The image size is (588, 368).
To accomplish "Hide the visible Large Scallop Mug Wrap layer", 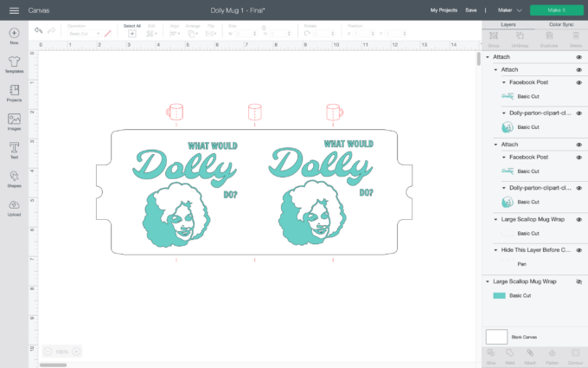I will [579, 219].
